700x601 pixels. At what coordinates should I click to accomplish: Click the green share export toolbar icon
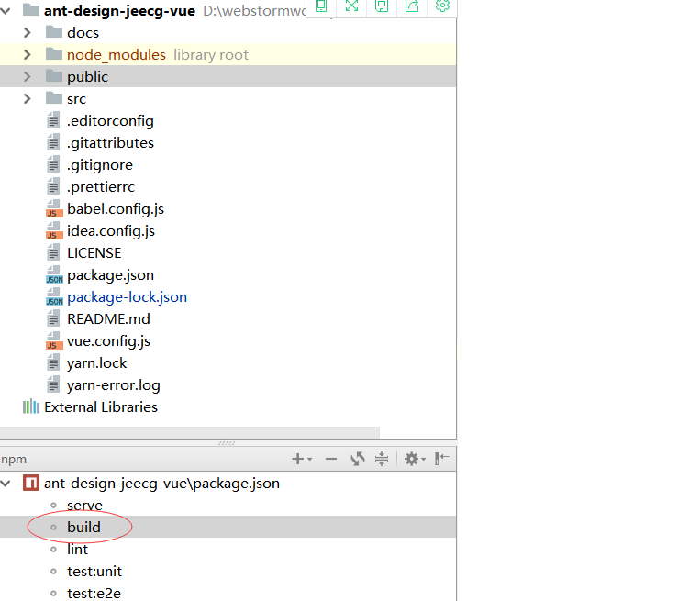[412, 6]
